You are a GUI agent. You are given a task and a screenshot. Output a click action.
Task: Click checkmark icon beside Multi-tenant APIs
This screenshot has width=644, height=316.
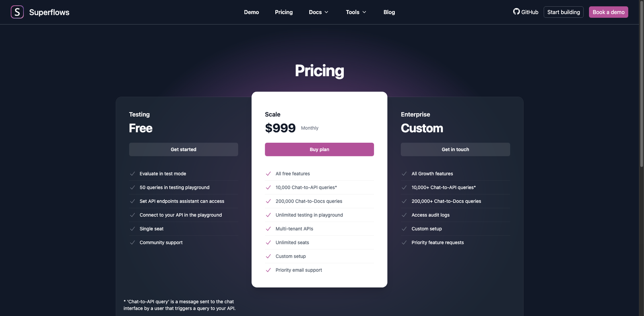click(x=268, y=229)
